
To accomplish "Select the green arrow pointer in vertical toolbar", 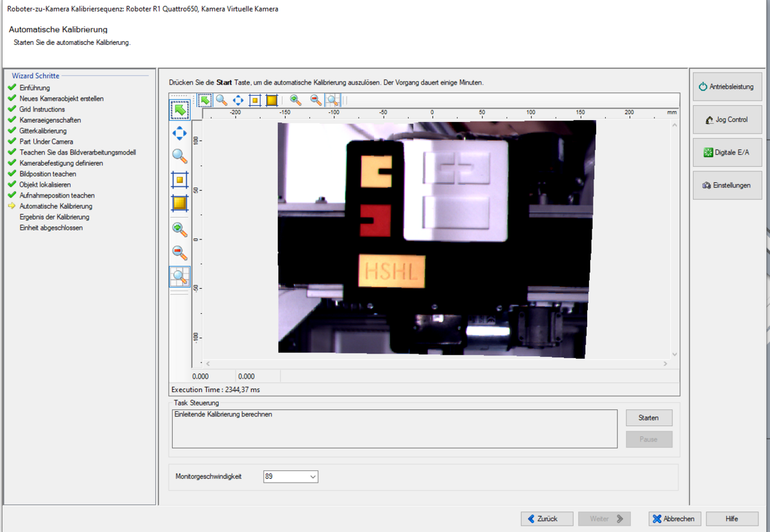I will point(180,110).
